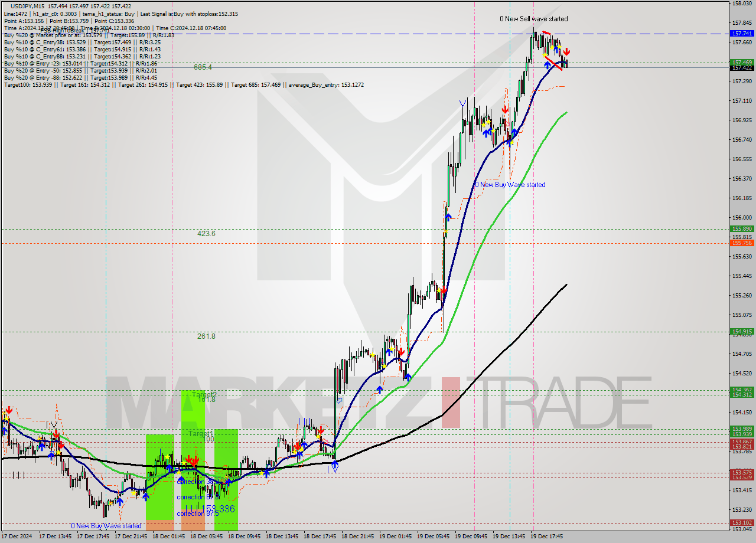The image size is (756, 543).
Task: Click the '17 Dec 13:45' time axis label
Action: click(56, 537)
